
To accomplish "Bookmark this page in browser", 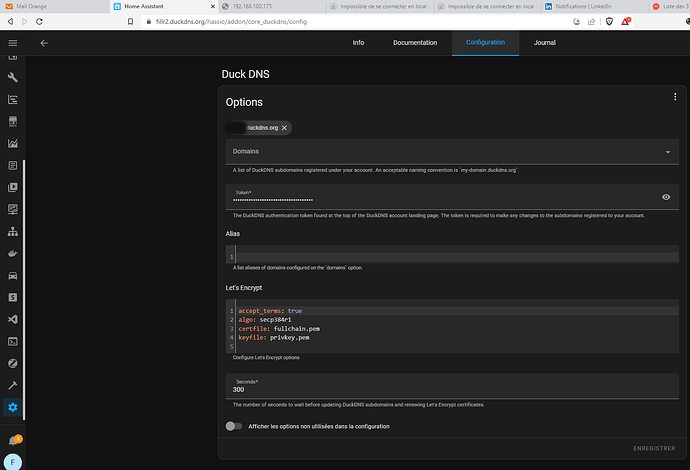I will coord(130,22).
